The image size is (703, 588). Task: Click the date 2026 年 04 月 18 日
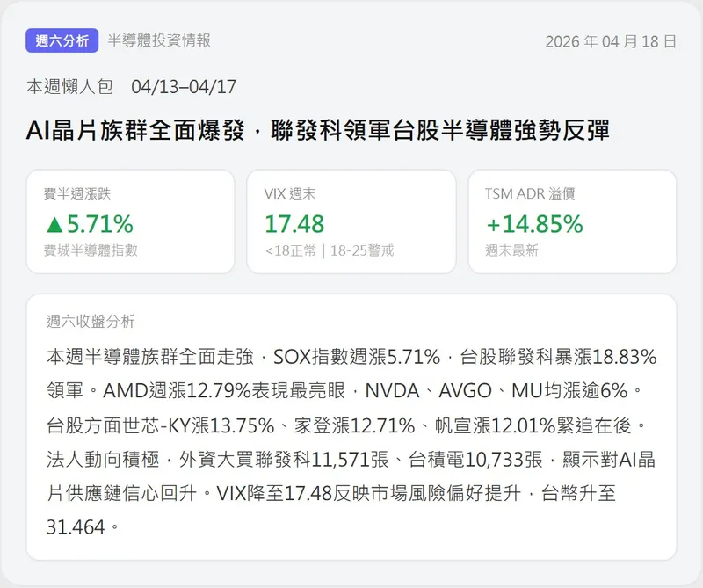611,41
